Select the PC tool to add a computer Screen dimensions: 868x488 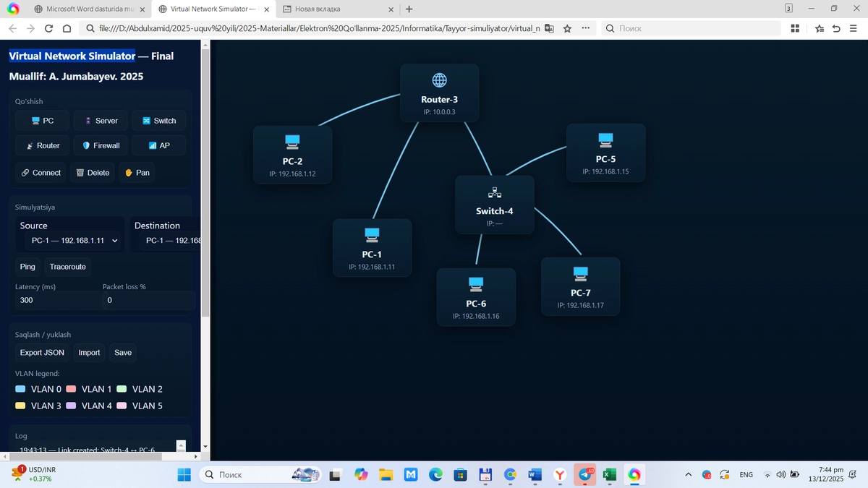pos(41,120)
